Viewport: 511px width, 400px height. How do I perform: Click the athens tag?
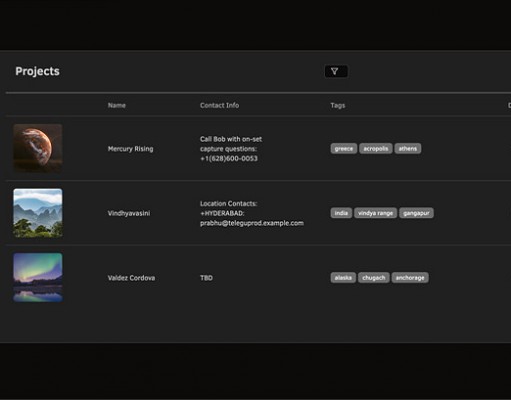[x=408, y=148]
